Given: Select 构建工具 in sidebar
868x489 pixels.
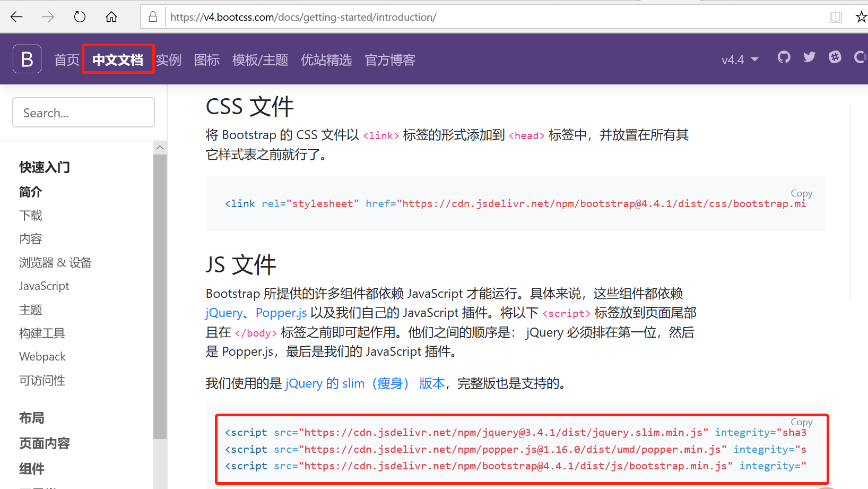Looking at the screenshot, I should (x=42, y=333).
